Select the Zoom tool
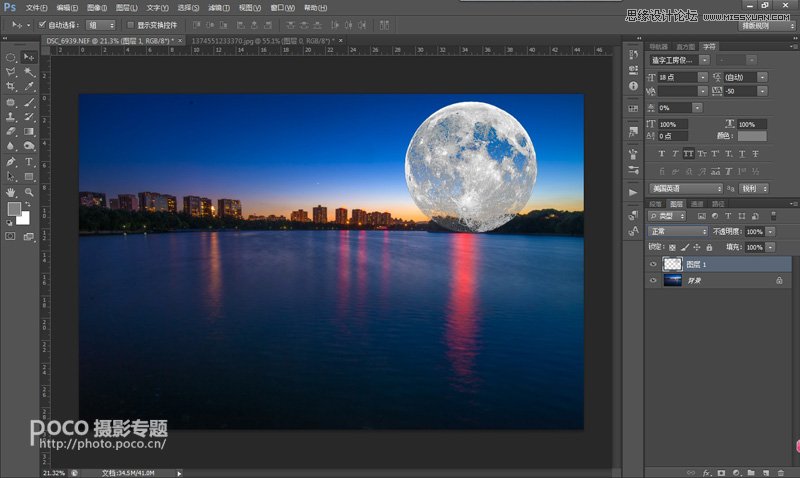Screen dimensions: 800x478 click(29, 192)
